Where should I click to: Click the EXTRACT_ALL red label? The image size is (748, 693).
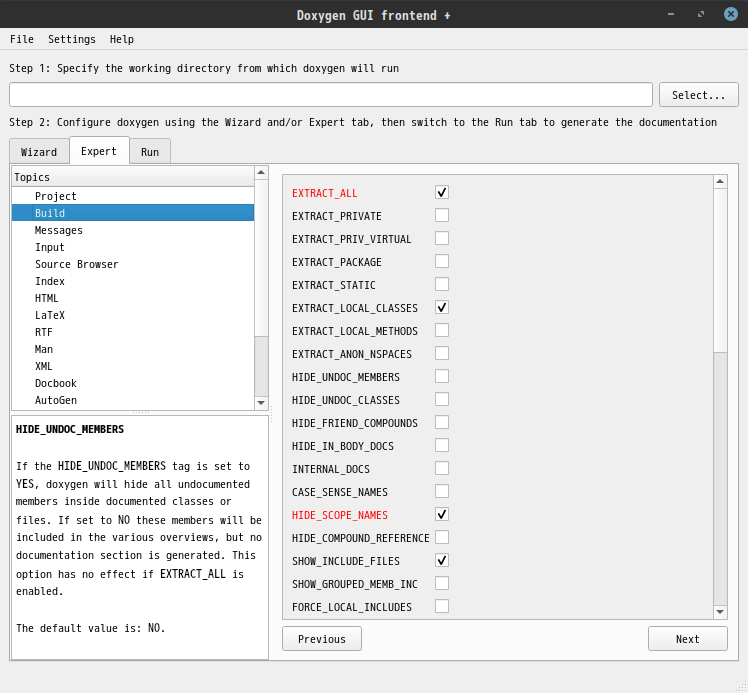324,193
